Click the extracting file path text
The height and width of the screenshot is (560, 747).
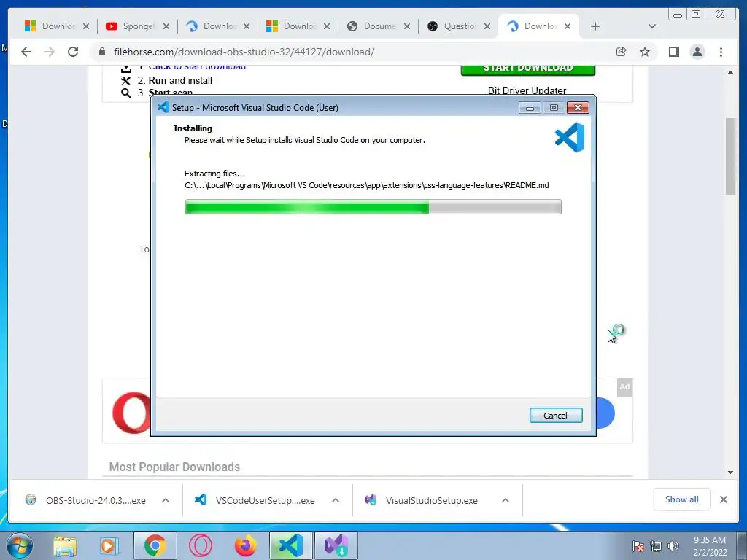[x=366, y=185]
